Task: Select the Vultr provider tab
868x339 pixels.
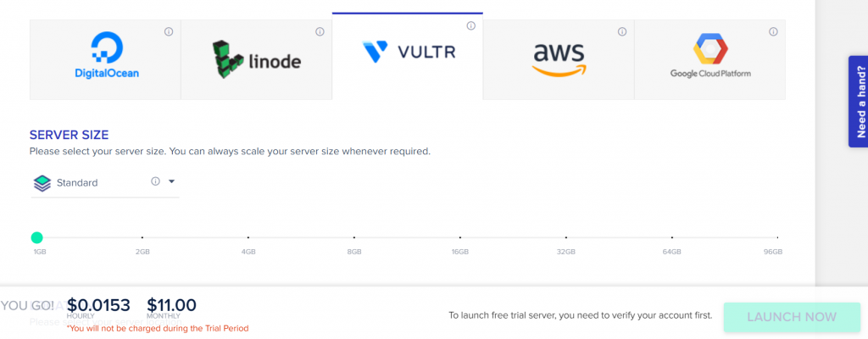Action: click(x=408, y=56)
